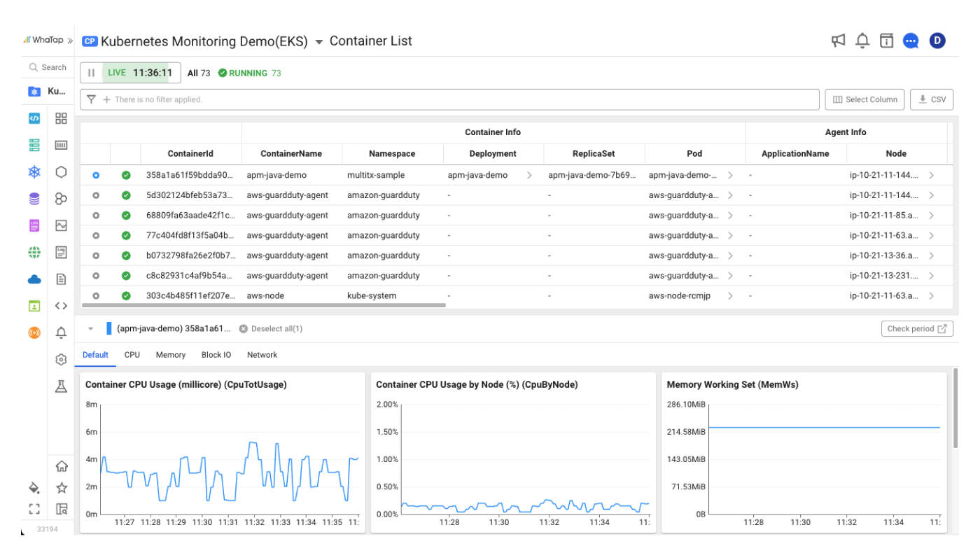Open Node chevron for ip-10-21-13-36 row
The image size is (980, 560).
(931, 255)
